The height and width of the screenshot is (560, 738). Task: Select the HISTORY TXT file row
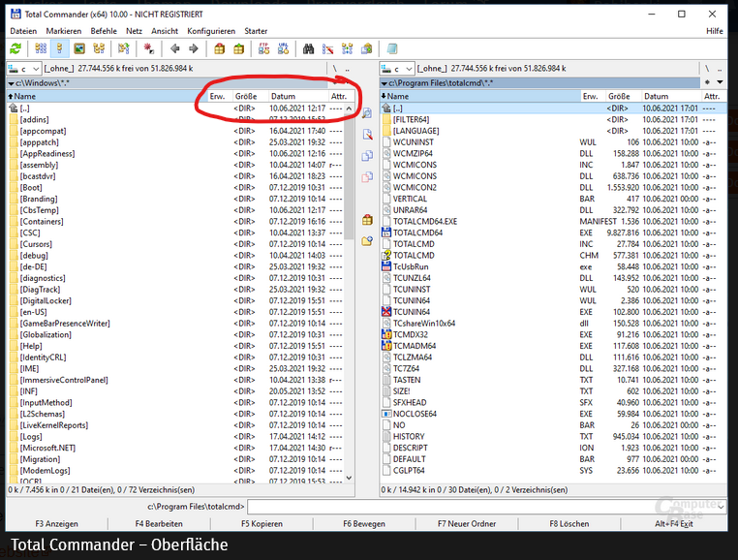coord(553,437)
